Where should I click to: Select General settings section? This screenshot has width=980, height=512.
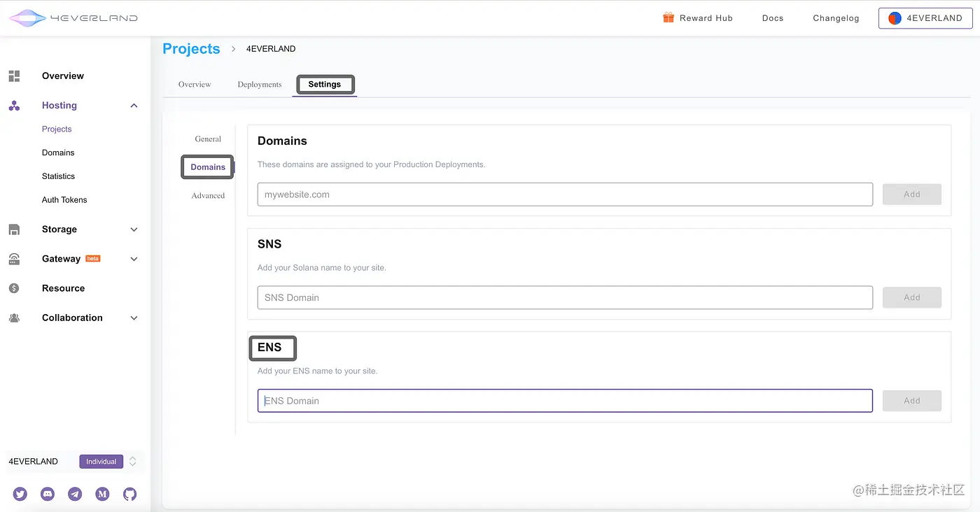tap(208, 139)
